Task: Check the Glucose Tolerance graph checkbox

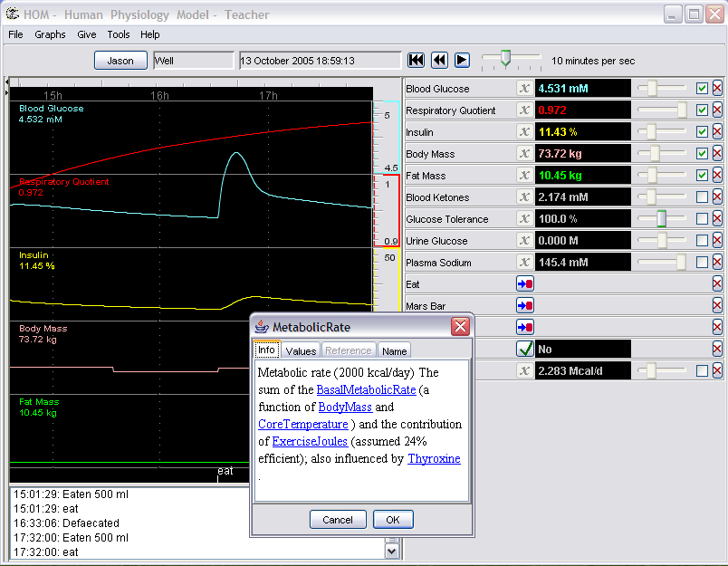Action: (x=702, y=219)
